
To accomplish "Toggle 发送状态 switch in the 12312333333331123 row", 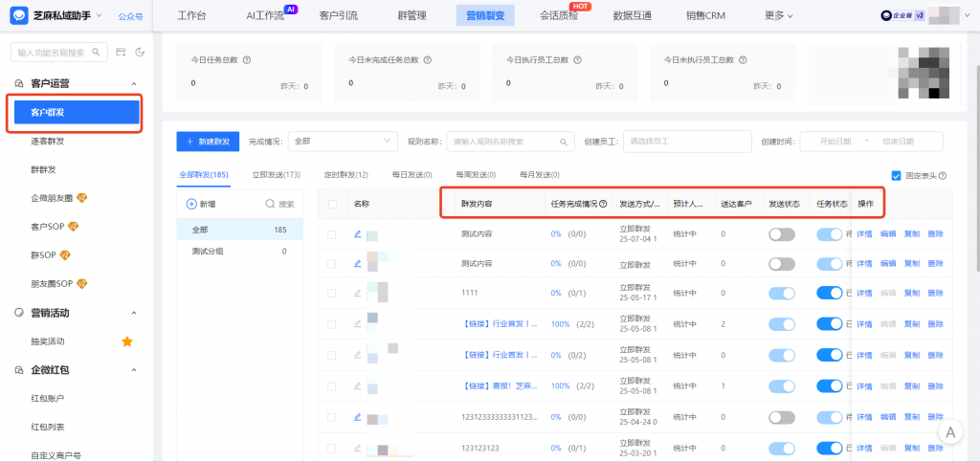I will 782,416.
